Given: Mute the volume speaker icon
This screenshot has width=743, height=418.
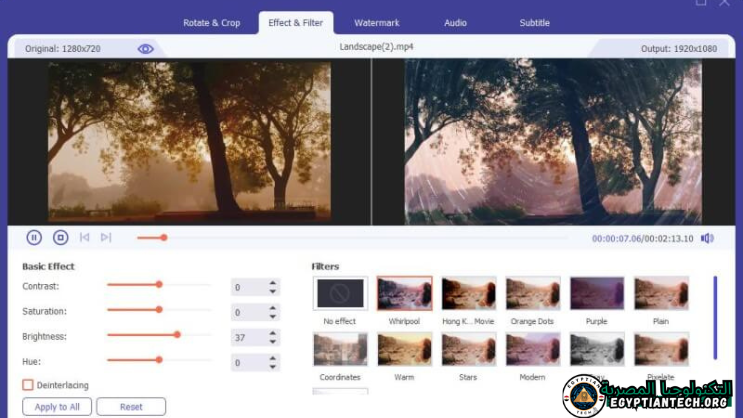Looking at the screenshot, I should point(707,238).
